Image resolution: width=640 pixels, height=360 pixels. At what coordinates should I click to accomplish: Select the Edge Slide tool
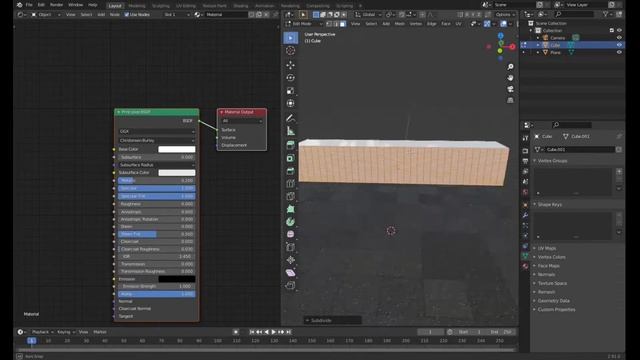[x=290, y=247]
